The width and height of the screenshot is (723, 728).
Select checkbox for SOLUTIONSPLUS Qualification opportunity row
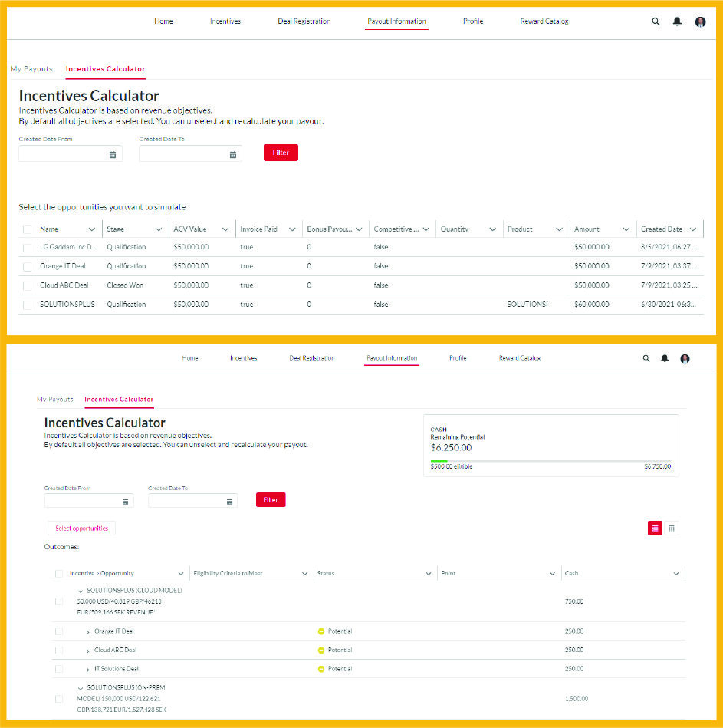click(x=28, y=305)
